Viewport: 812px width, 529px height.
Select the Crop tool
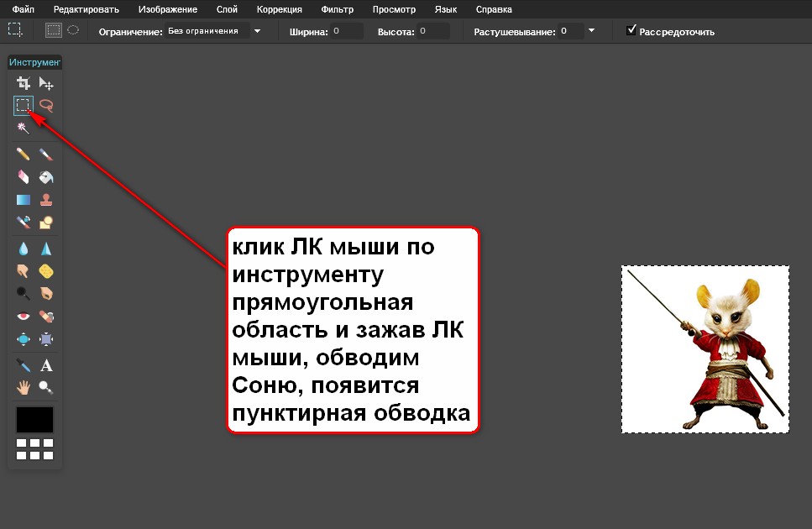[x=24, y=83]
